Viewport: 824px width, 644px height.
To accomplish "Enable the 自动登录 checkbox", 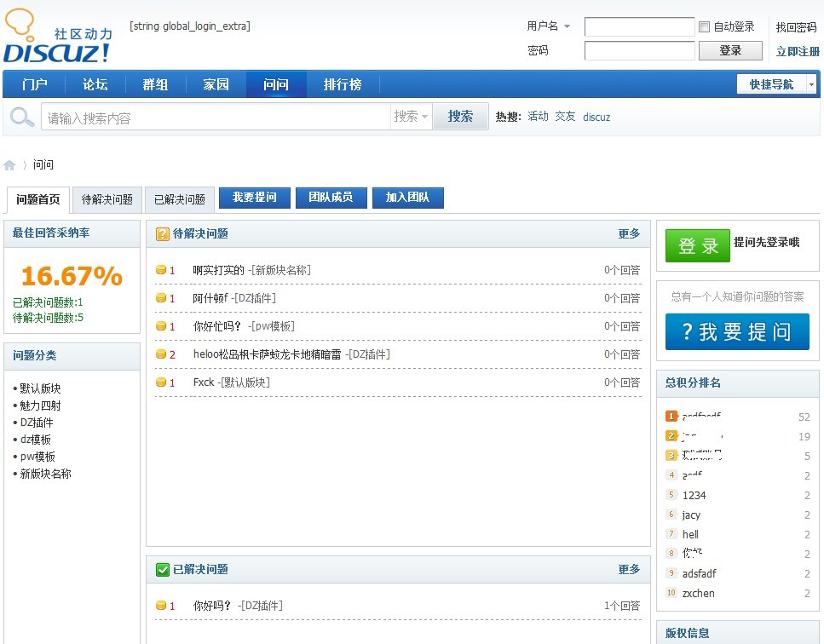I will 705,26.
